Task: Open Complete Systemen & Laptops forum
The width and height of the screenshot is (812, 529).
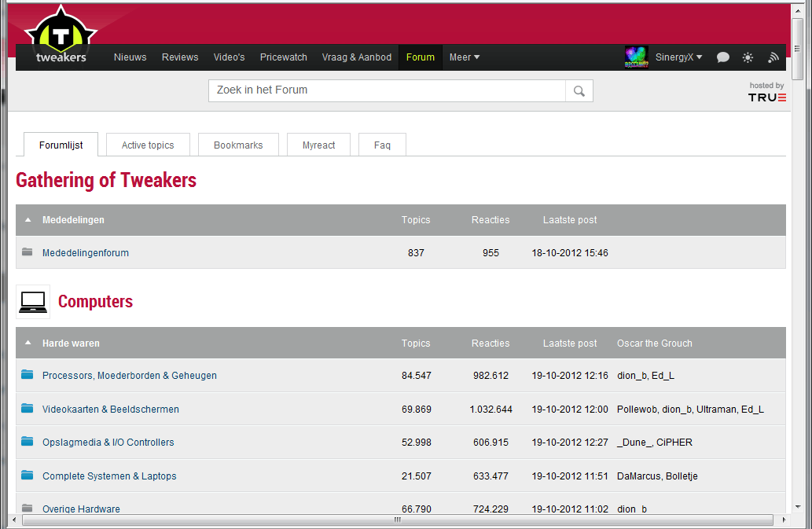Action: [x=109, y=476]
